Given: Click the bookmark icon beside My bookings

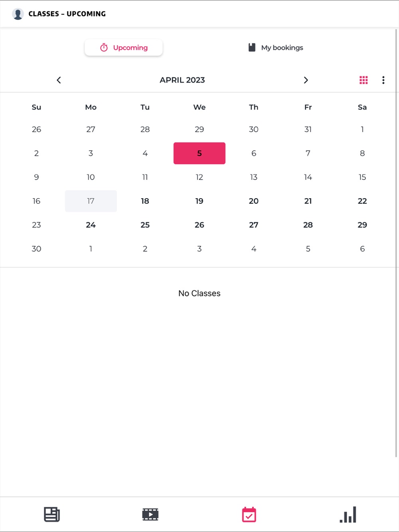Looking at the screenshot, I should click(x=252, y=47).
